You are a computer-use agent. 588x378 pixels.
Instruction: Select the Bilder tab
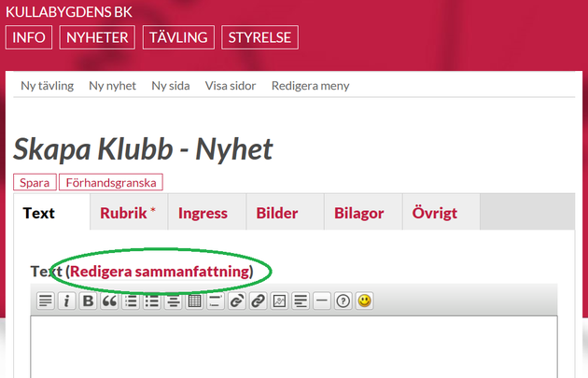click(x=277, y=213)
